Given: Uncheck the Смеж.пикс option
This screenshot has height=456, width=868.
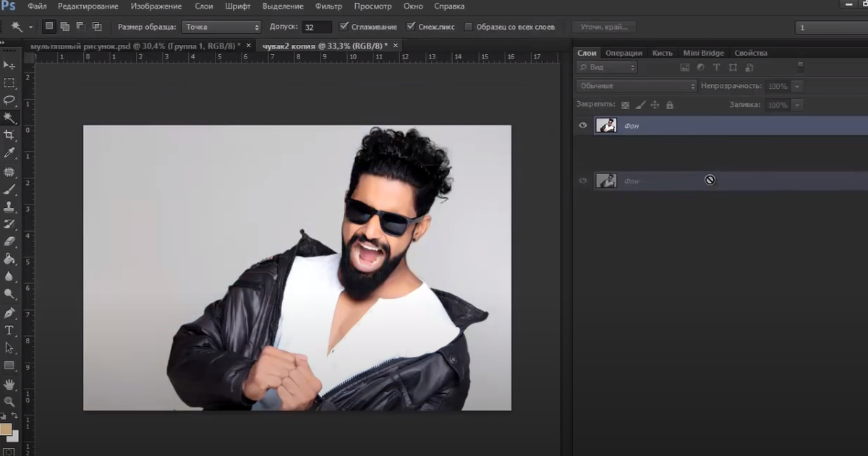Looking at the screenshot, I should pos(411,27).
